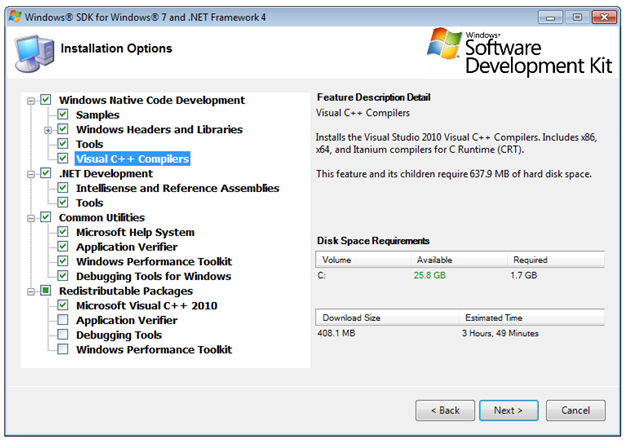Select Microsoft Help System label

coord(135,232)
